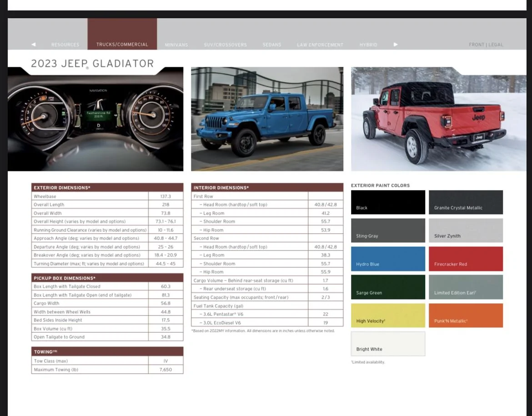Viewport: 532px width, 416px height.
Task: Pick the Bright White paint swatch
Action: (388, 344)
